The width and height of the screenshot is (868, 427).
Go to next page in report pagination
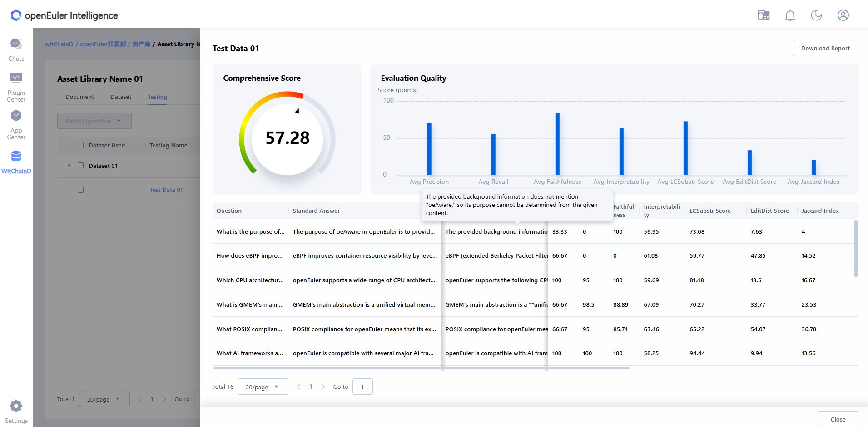pos(323,387)
